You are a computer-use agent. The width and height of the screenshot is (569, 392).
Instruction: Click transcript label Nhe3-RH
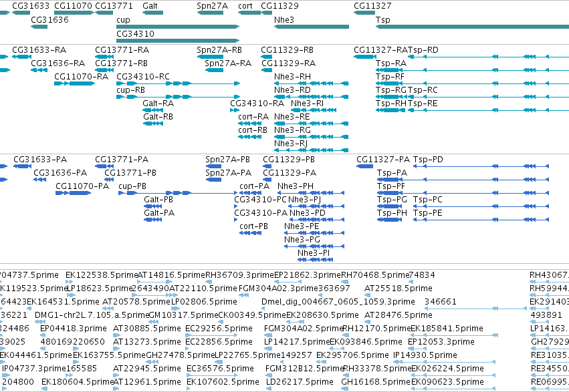pos(292,76)
